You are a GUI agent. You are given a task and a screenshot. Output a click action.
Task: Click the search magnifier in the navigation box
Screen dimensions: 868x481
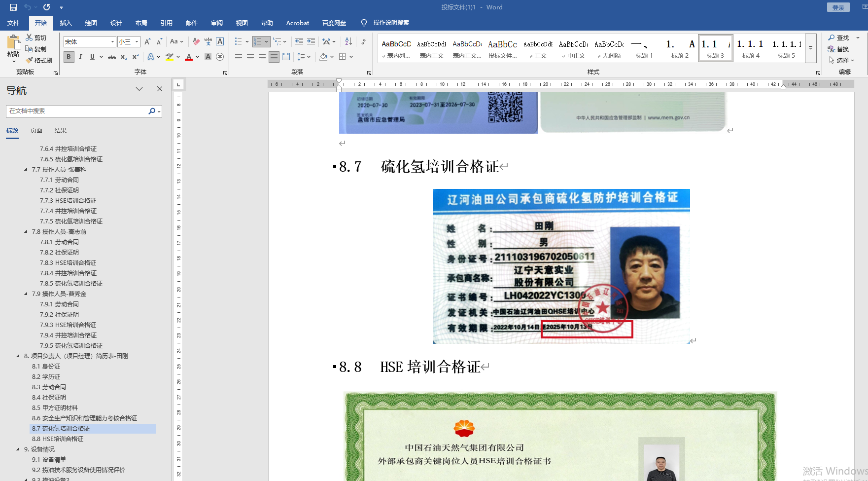click(x=152, y=111)
